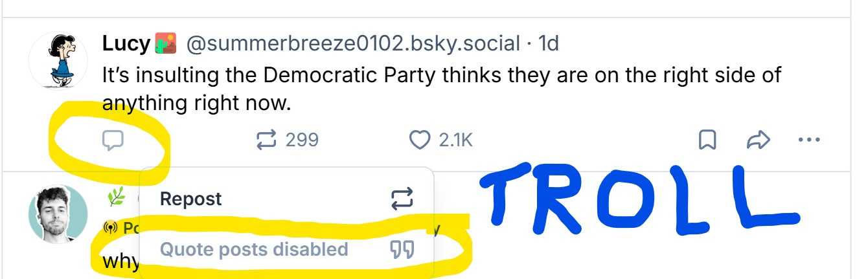The width and height of the screenshot is (868, 279).
Task: Click the broadcast signal icon in the reply post
Action: [x=109, y=228]
